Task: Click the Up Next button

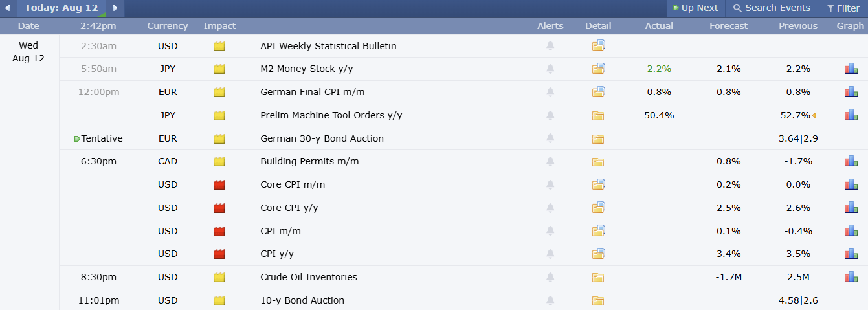Action: tap(696, 8)
